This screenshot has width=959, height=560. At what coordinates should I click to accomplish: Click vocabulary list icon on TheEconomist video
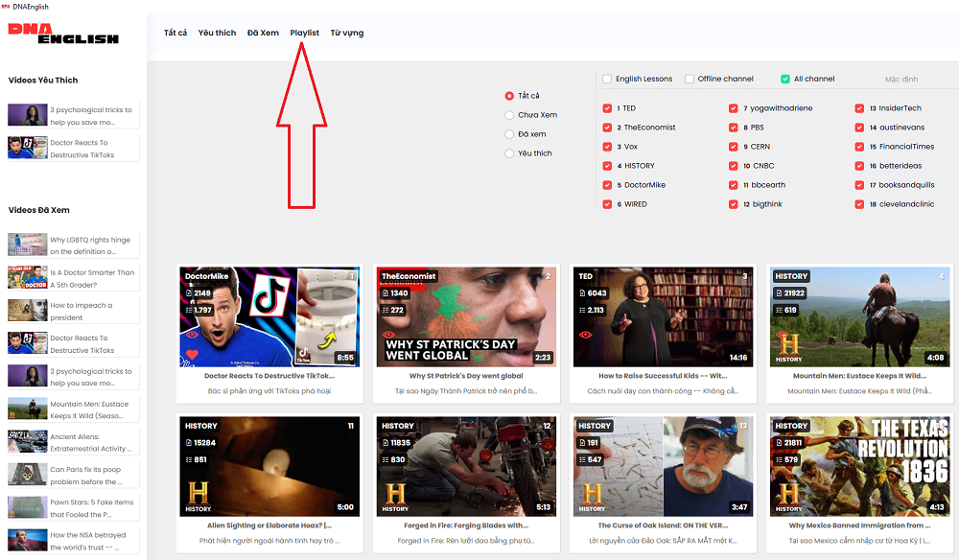point(386,311)
